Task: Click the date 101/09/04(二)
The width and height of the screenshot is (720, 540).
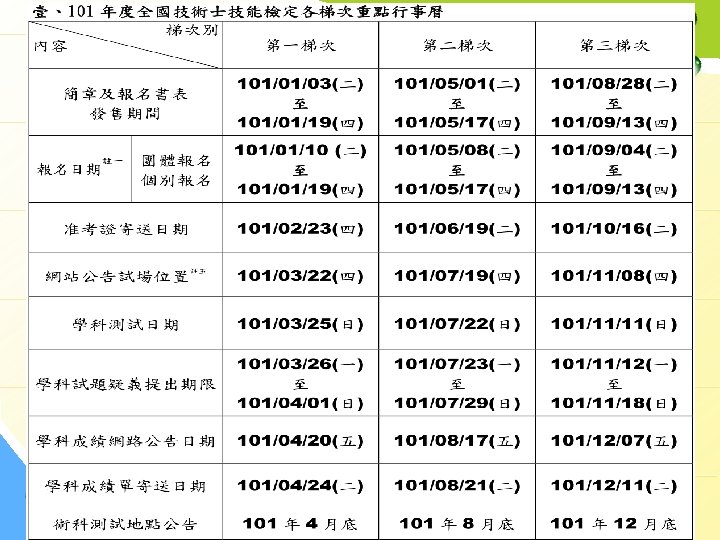Action: coord(614,151)
